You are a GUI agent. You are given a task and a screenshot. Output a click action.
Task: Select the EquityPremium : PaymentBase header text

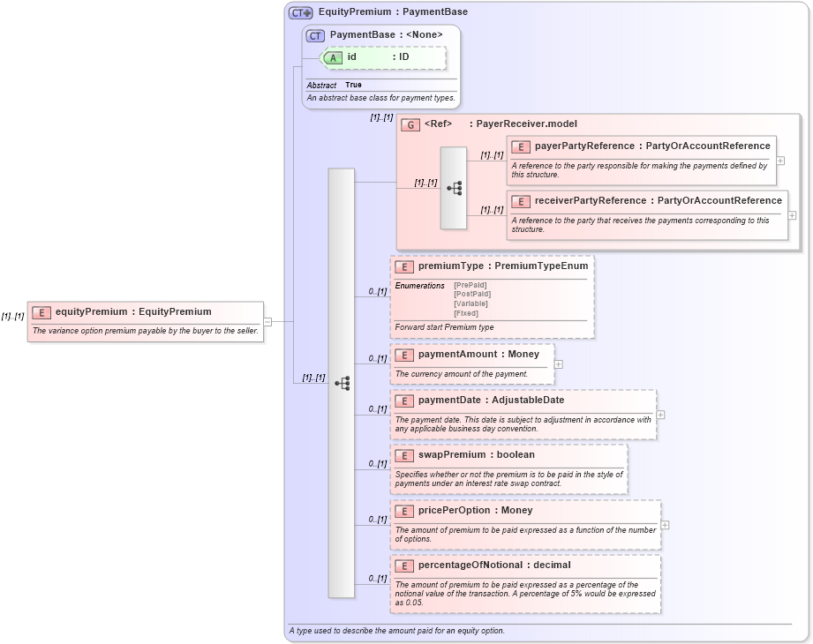[393, 12]
